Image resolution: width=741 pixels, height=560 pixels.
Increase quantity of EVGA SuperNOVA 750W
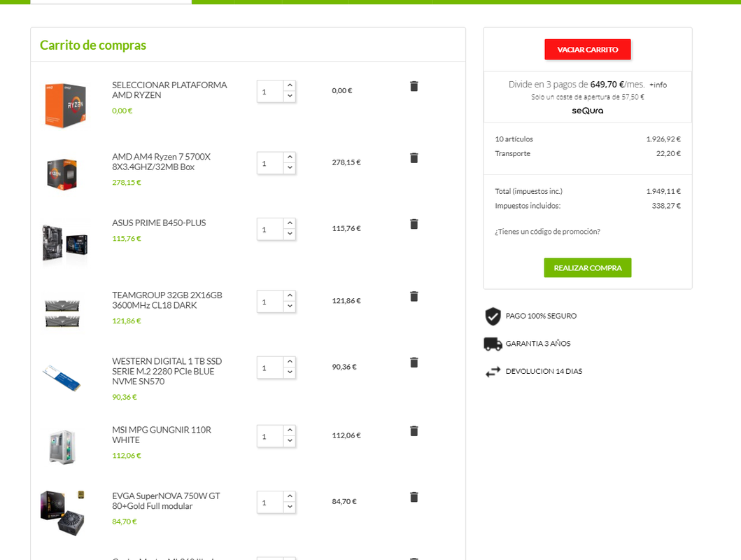[x=290, y=497]
